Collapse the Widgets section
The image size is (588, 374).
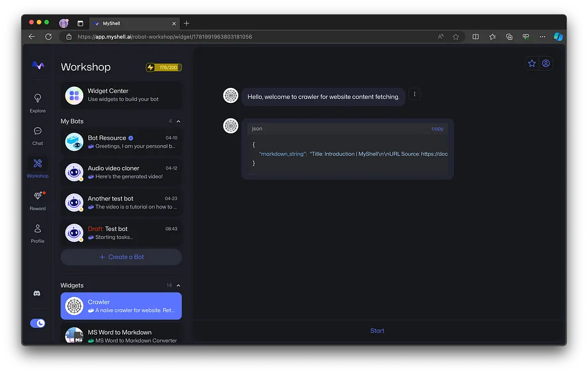(x=179, y=286)
